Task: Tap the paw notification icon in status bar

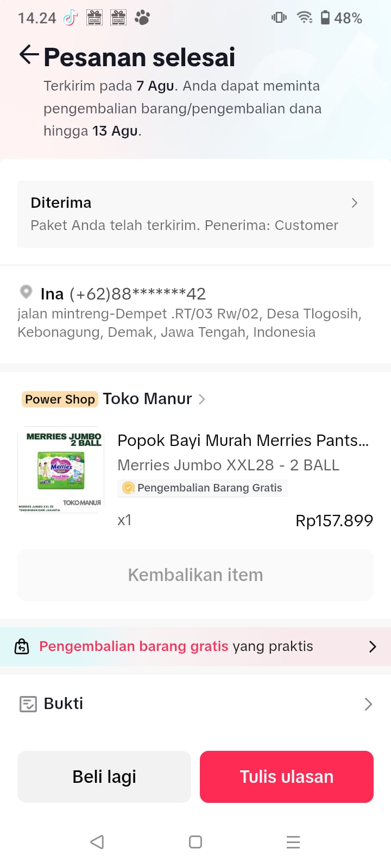Action: point(142,18)
